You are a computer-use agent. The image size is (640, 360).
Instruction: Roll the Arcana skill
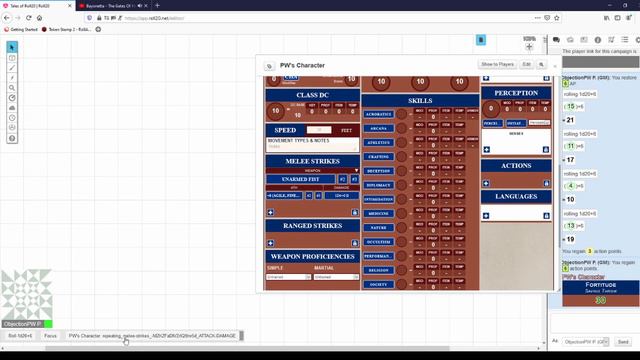[379, 129]
